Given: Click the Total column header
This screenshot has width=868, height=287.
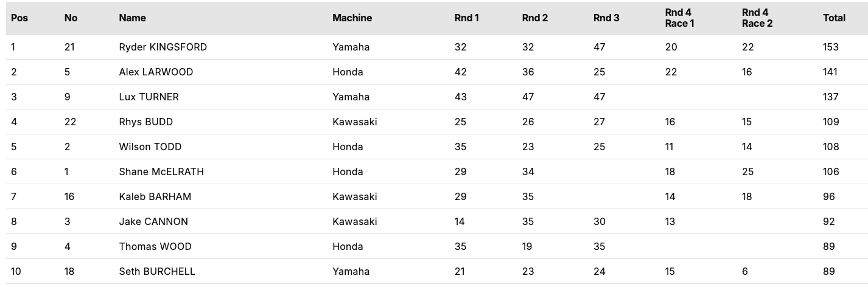Looking at the screenshot, I should 834,18.
